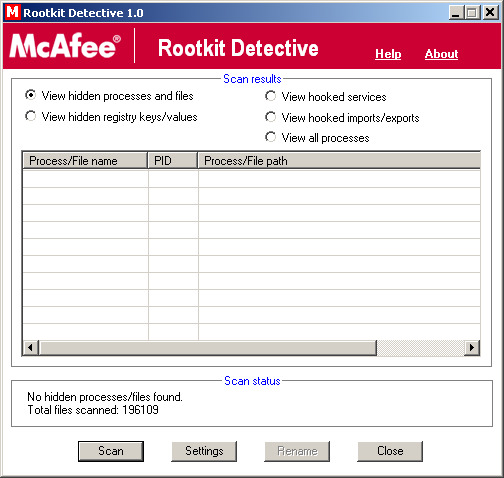Sort by PID column header
The image size is (504, 478).
tap(173, 161)
